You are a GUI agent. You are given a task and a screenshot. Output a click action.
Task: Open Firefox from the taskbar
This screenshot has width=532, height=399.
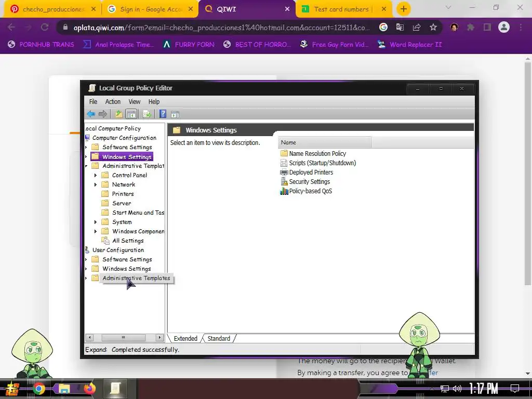coord(89,389)
